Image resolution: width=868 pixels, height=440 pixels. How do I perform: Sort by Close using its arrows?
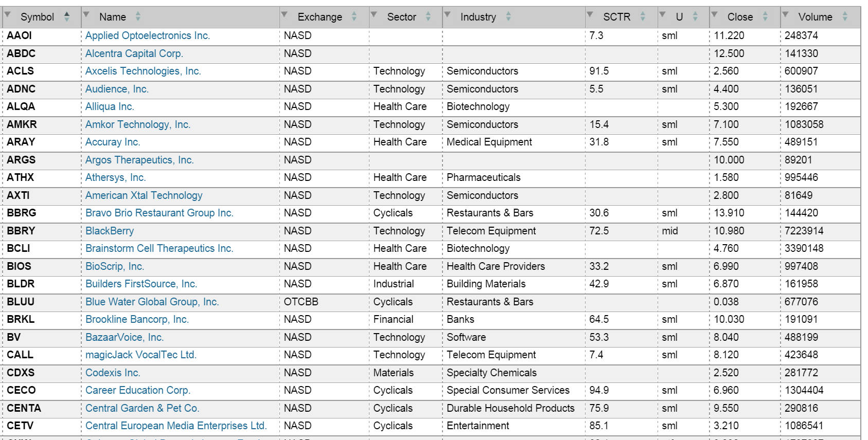765,17
